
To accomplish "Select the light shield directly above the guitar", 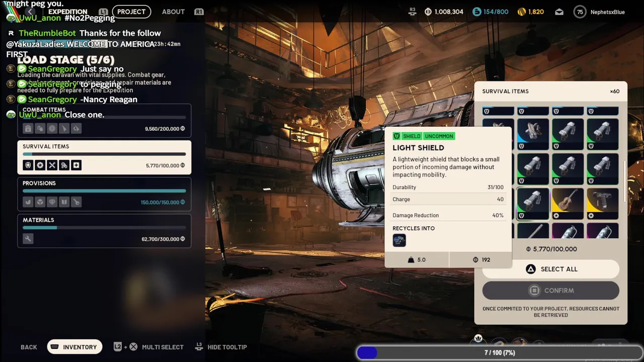I will pos(568,169).
